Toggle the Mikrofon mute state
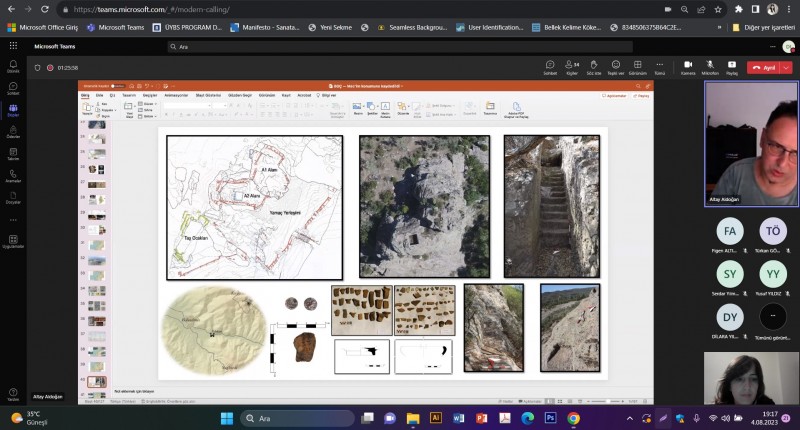Screen dimensions: 800x430 tap(710, 66)
